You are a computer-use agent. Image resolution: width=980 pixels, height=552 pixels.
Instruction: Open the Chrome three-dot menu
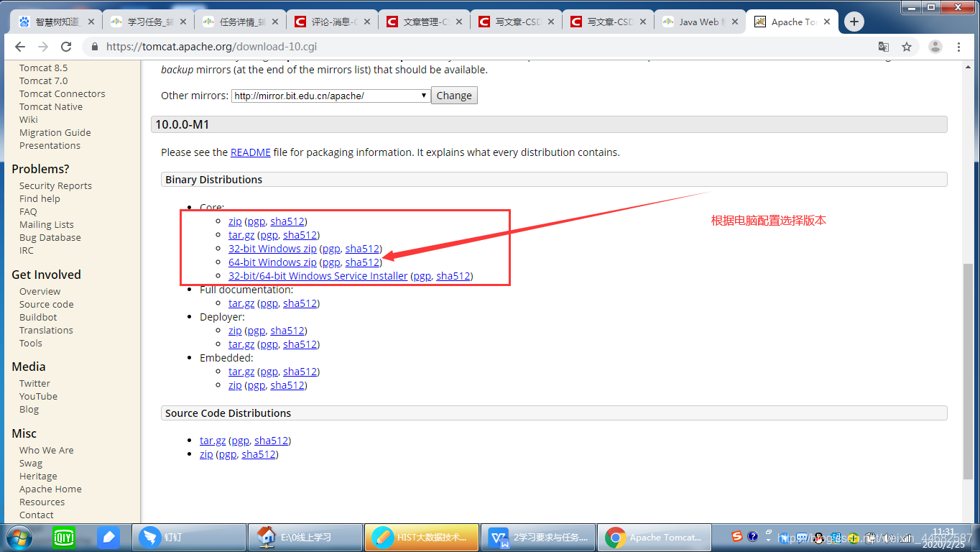959,47
